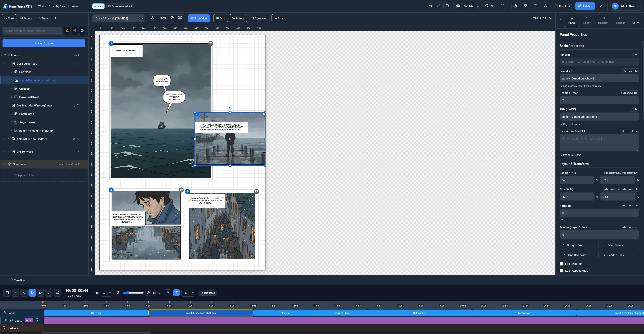Open settings gear icon

pos(515,6)
